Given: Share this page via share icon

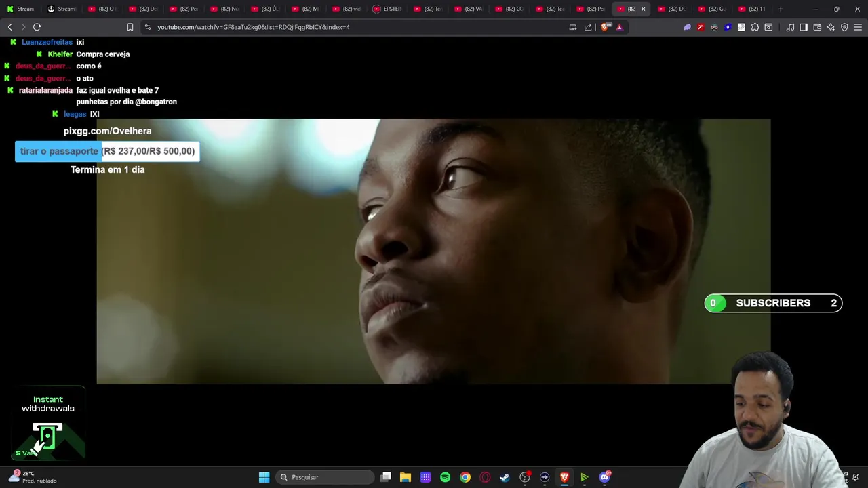Looking at the screenshot, I should coord(588,27).
